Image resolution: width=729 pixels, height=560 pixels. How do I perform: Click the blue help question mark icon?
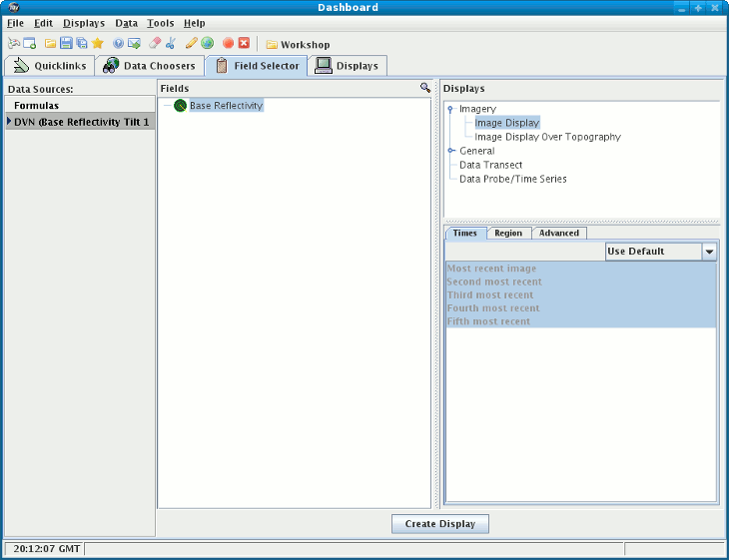tap(118, 44)
